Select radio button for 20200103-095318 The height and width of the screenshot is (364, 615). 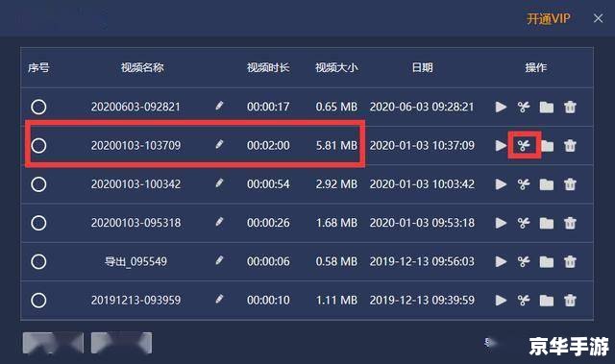pos(38,223)
